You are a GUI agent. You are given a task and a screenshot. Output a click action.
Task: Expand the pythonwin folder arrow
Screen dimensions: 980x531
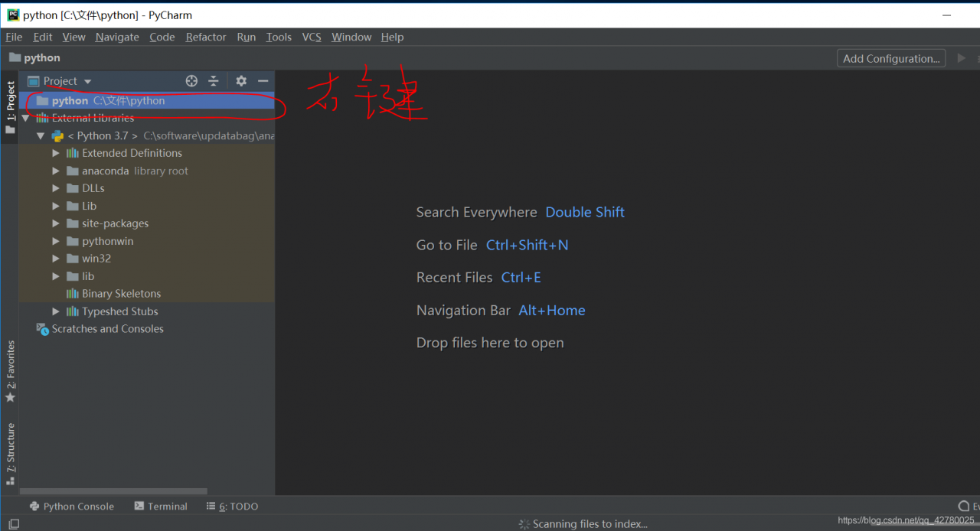coord(56,241)
